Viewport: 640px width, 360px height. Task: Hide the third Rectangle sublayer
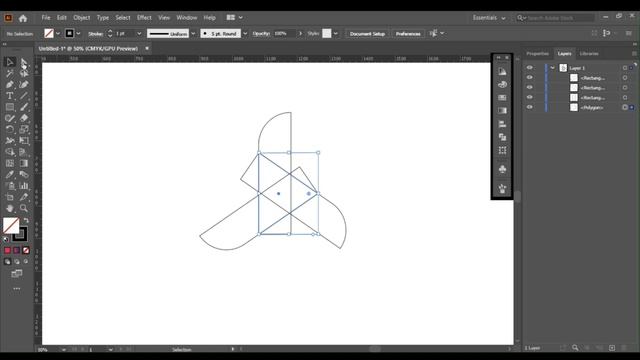tap(529, 97)
